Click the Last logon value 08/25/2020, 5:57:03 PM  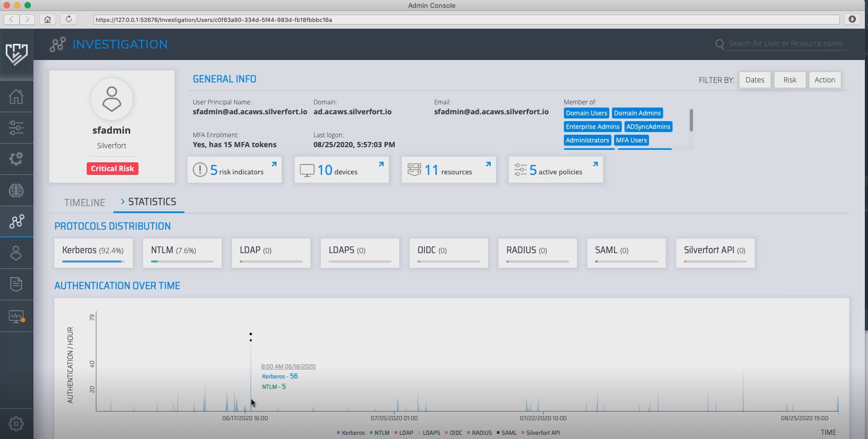(x=354, y=145)
